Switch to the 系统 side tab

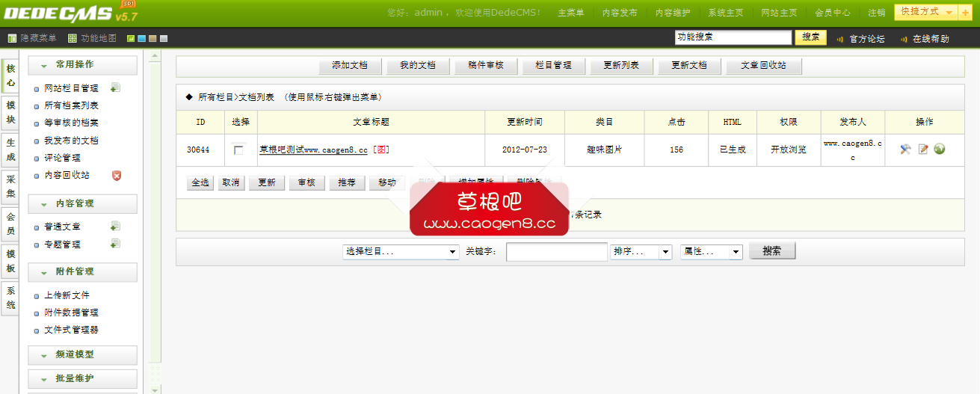pos(10,298)
